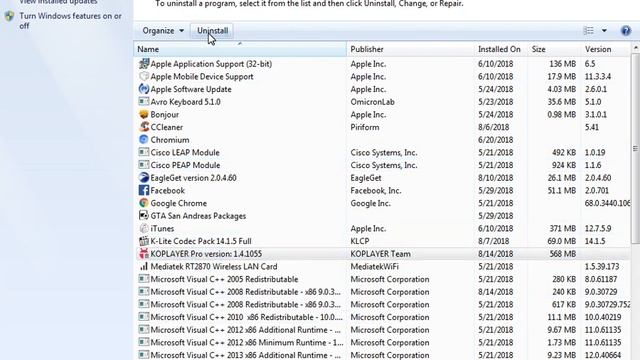The height and width of the screenshot is (360, 640).
Task: Click the GTA San Andreas Packages icon
Action: click(x=144, y=216)
